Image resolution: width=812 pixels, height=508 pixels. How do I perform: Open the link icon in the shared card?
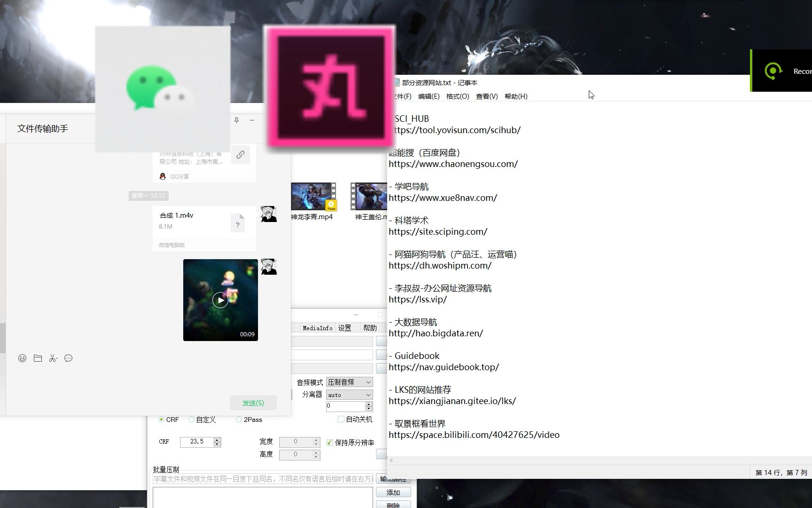tap(241, 155)
